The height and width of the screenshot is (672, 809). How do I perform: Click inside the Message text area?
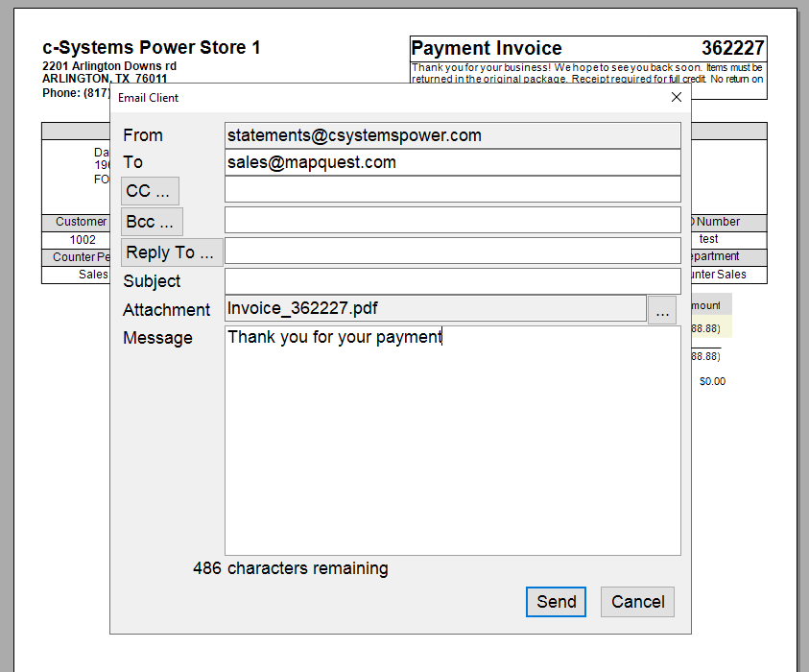[x=452, y=442]
